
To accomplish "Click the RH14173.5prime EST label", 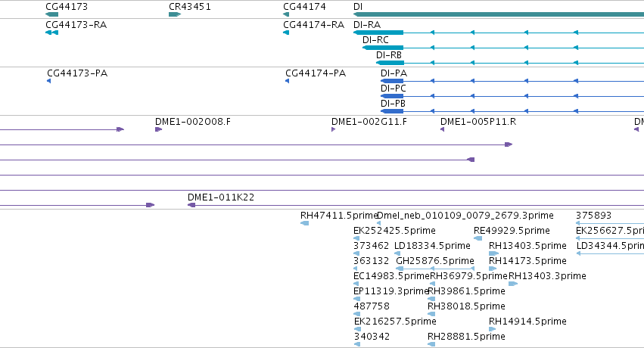I will 527,261.
